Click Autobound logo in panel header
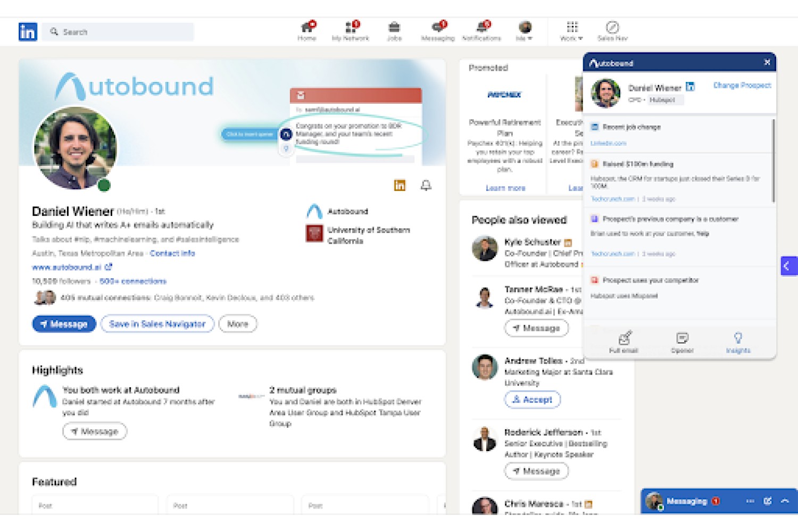Screen dimensions: 798x532 click(611, 63)
